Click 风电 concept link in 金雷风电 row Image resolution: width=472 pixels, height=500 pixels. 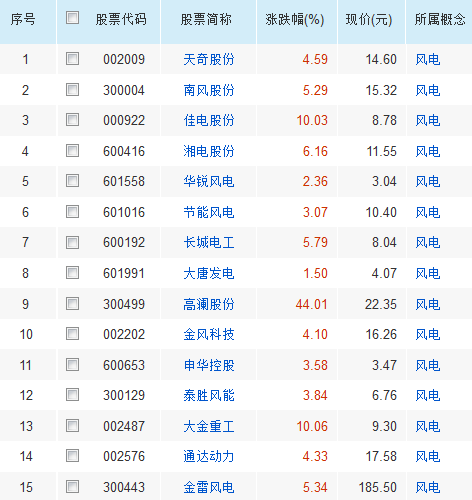[x=428, y=487]
